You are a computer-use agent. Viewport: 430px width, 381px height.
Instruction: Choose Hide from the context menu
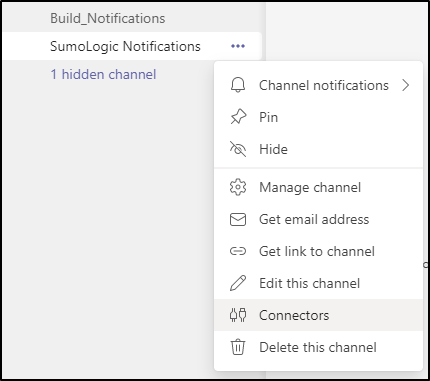(318, 149)
